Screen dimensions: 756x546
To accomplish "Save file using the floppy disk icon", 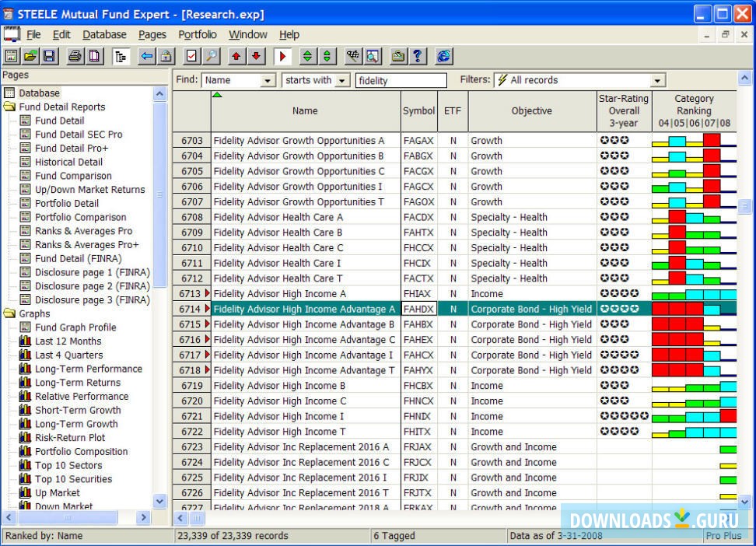I will 49,56.
